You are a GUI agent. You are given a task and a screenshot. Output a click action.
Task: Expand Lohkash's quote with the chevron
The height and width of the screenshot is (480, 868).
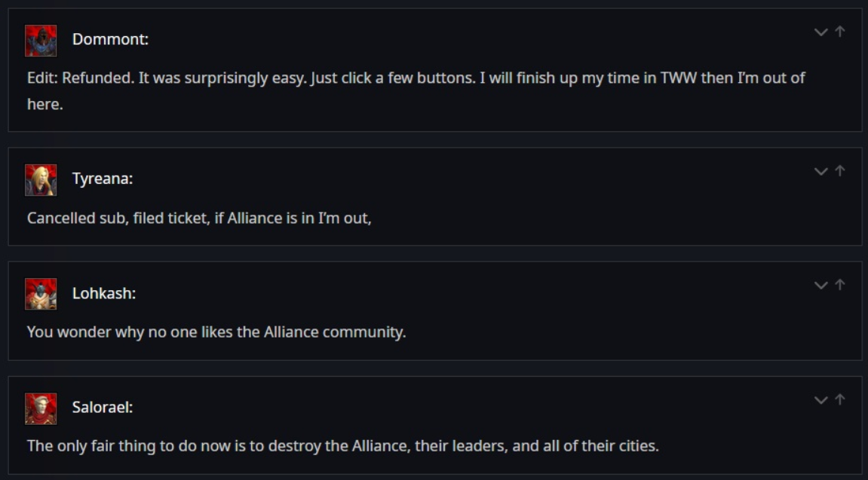(821, 285)
